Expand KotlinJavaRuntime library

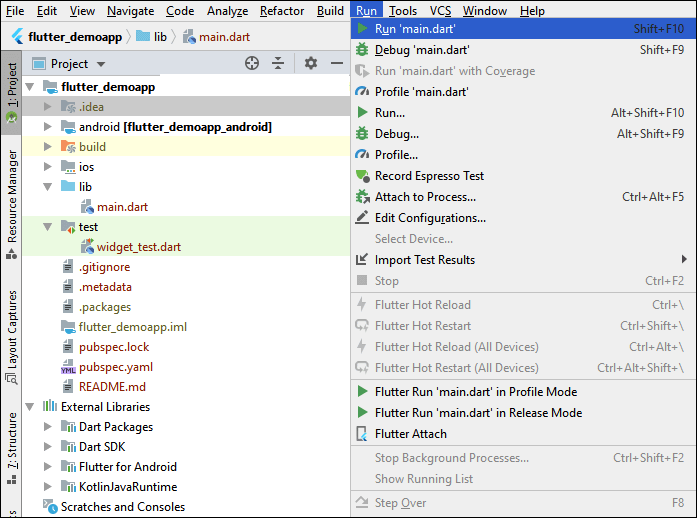pos(48,486)
